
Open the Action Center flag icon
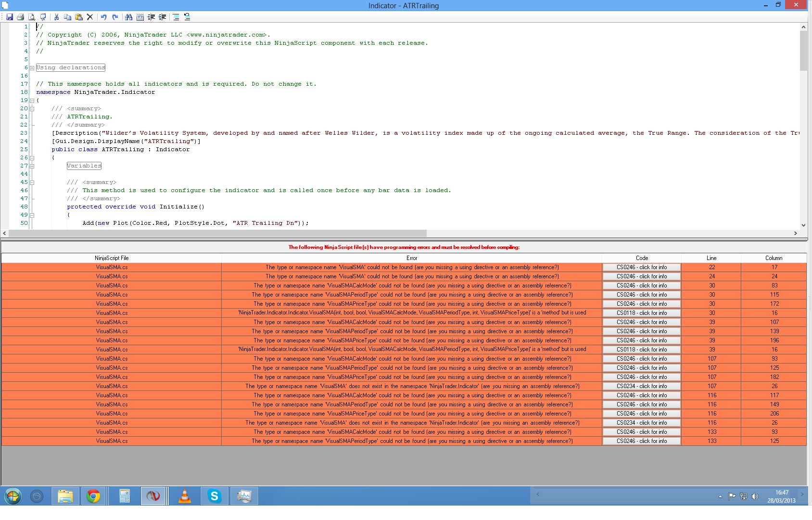click(732, 496)
